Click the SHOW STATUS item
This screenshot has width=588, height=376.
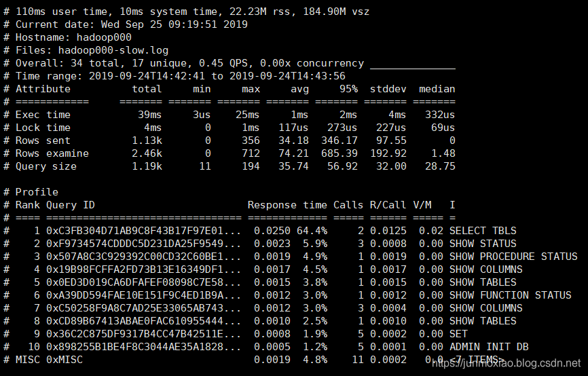coord(483,244)
